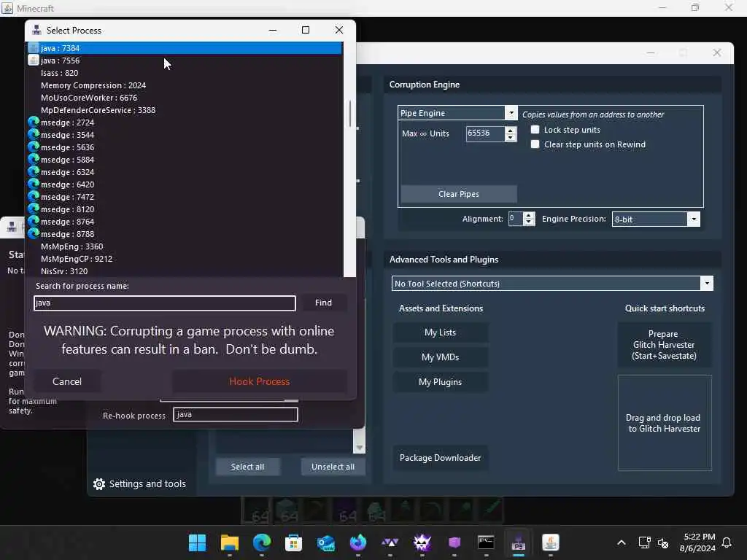
Task: Click the process name search field
Action: pos(165,303)
